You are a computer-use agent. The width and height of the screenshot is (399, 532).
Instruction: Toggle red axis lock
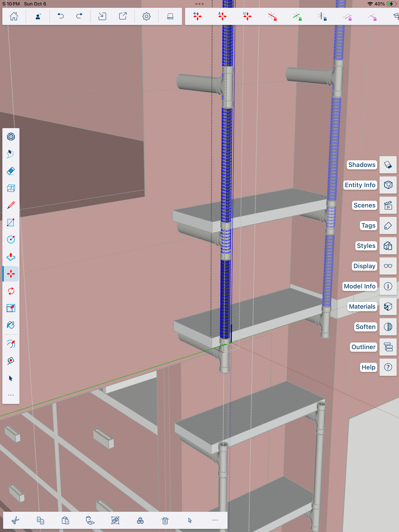point(272,17)
